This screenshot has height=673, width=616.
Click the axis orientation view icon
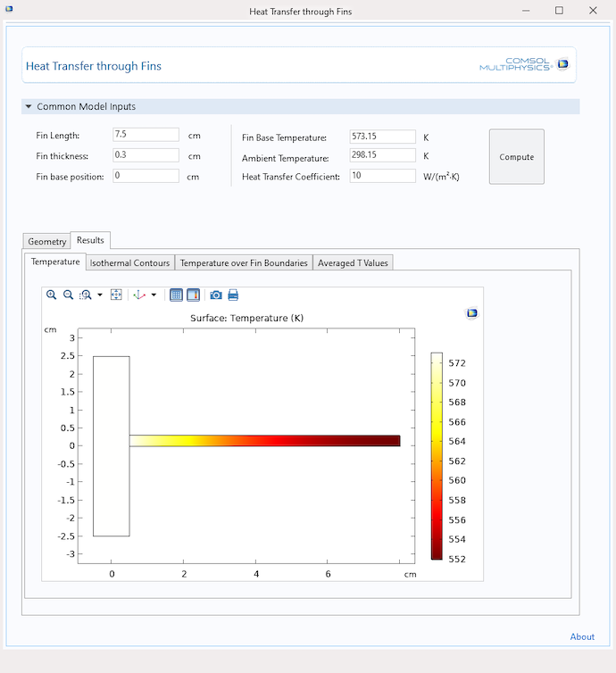(139, 295)
